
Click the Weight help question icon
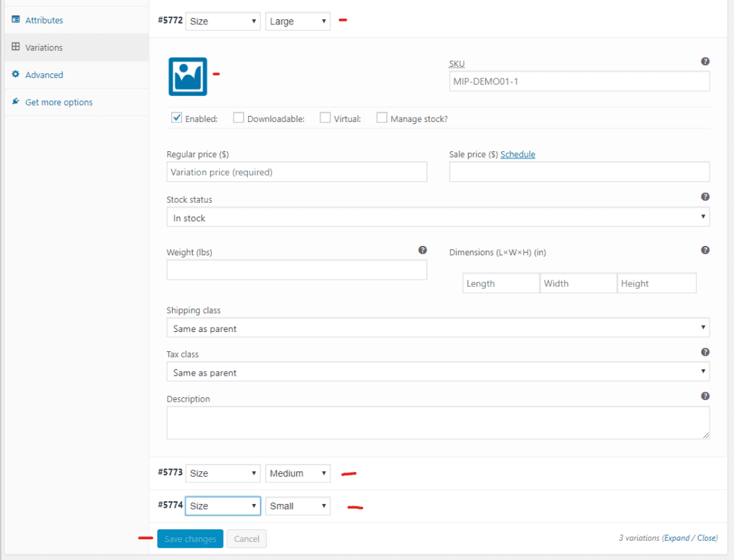(x=422, y=250)
